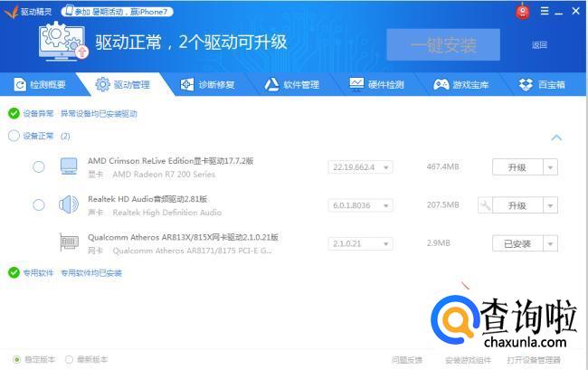588x370 pixels.
Task: Click the phone icon in iPhone7 banner
Action: click(69, 11)
